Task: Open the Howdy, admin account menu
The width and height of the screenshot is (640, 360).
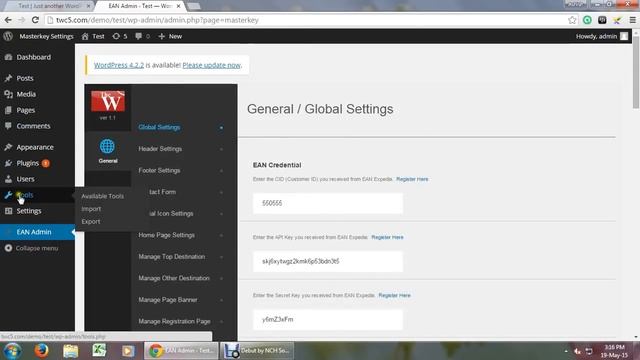Action: click(602, 36)
